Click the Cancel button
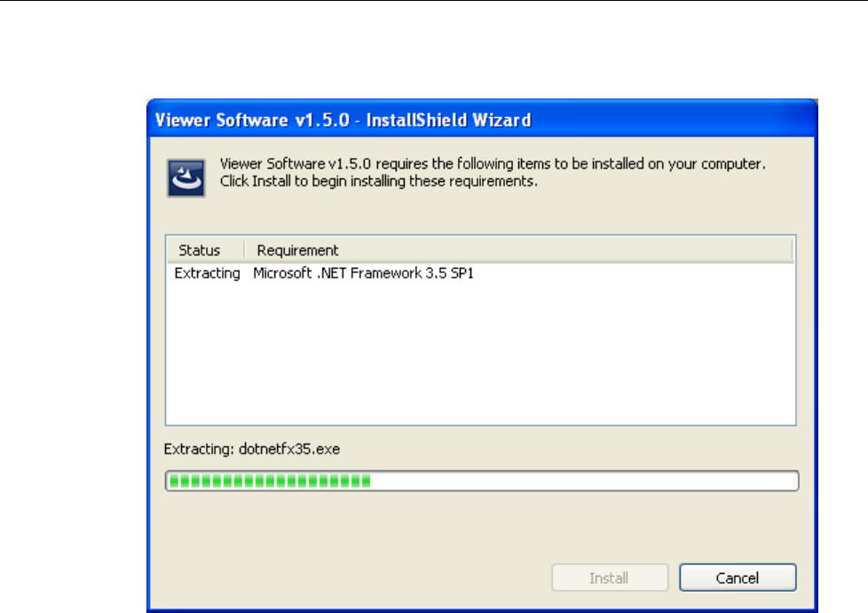The height and width of the screenshot is (613, 868). [738, 578]
